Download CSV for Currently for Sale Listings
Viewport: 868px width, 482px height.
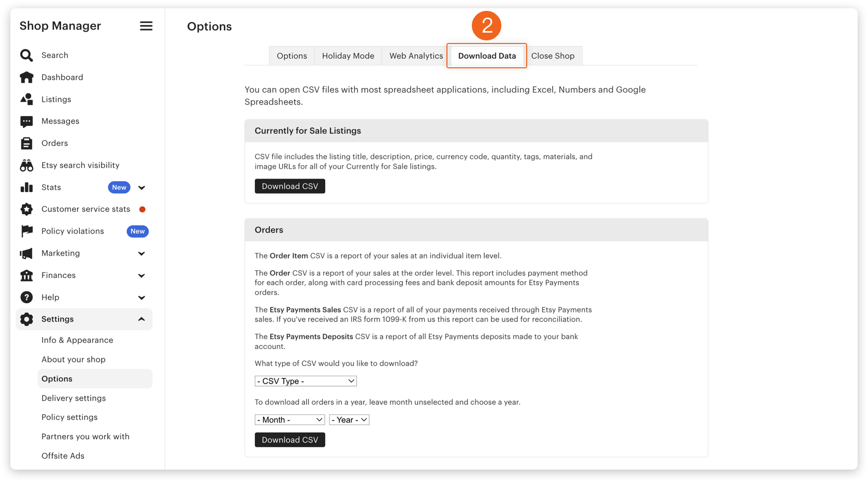click(290, 186)
